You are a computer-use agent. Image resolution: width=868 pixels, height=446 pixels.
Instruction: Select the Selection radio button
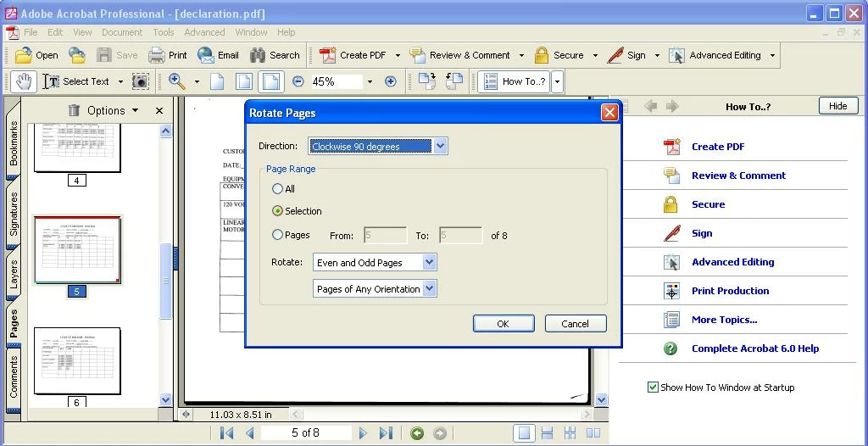277,211
